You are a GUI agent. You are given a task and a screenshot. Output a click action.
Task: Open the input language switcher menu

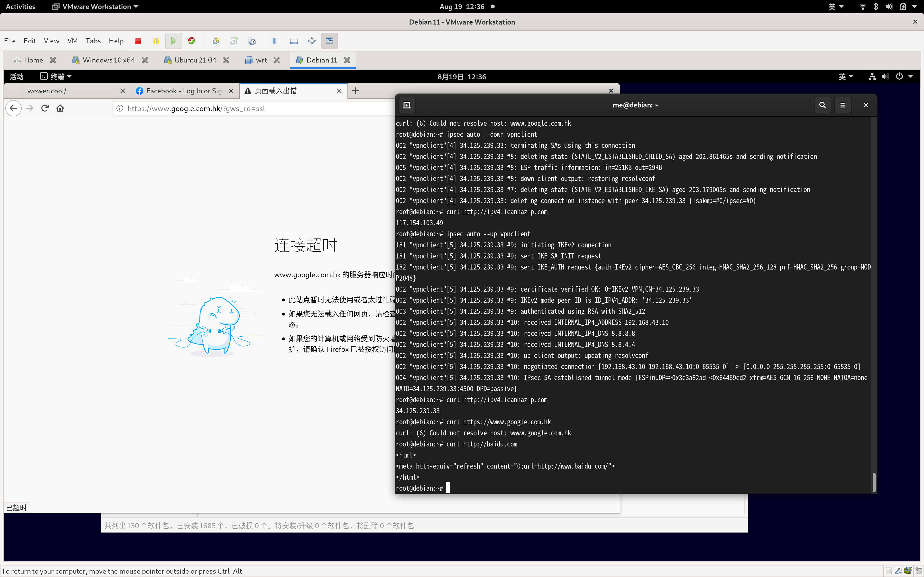(845, 76)
